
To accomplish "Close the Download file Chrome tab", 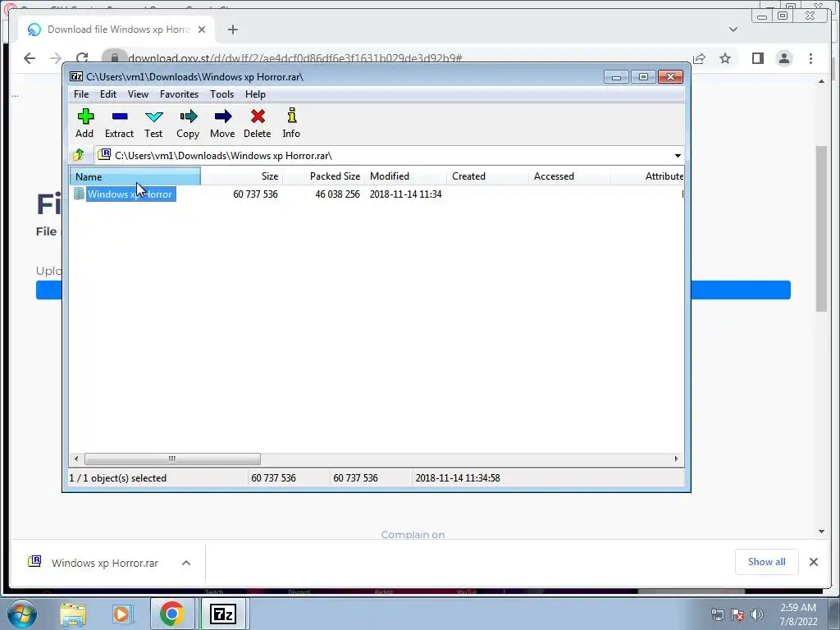I will (x=202, y=30).
